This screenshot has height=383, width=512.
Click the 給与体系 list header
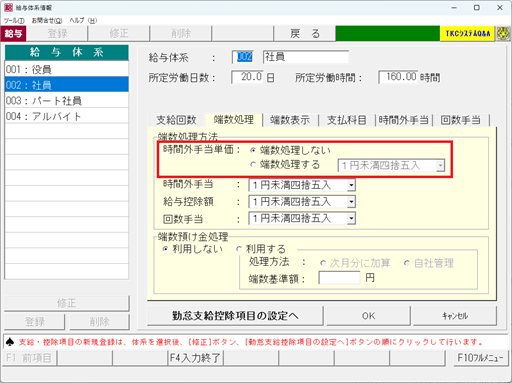[67, 52]
